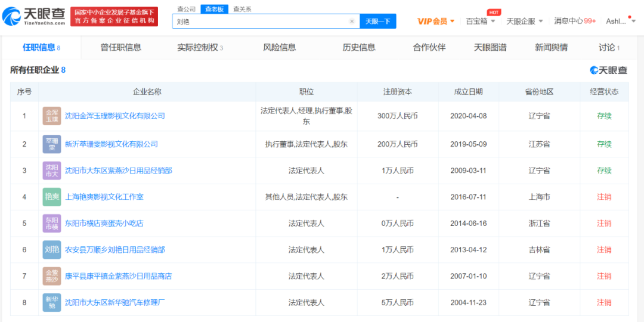This screenshot has height=322, width=644.
Task: Switch to the 查关系 search tab
Action: [242, 9]
